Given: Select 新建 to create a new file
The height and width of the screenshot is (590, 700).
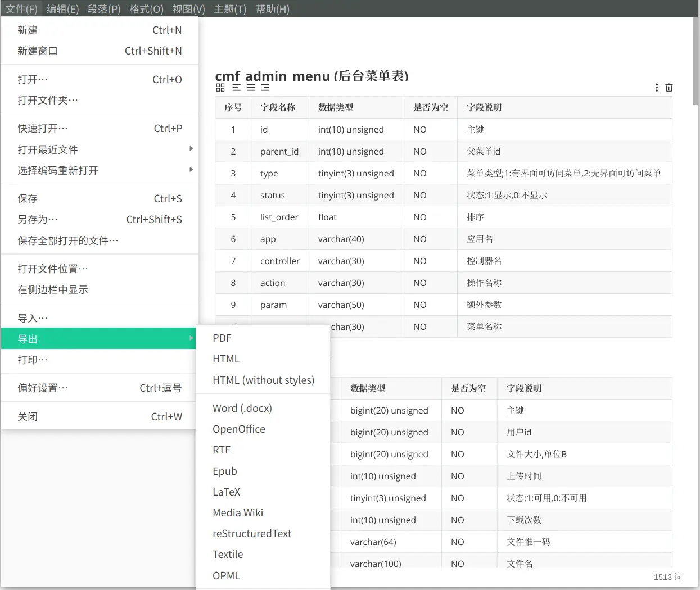Looking at the screenshot, I should tap(28, 30).
